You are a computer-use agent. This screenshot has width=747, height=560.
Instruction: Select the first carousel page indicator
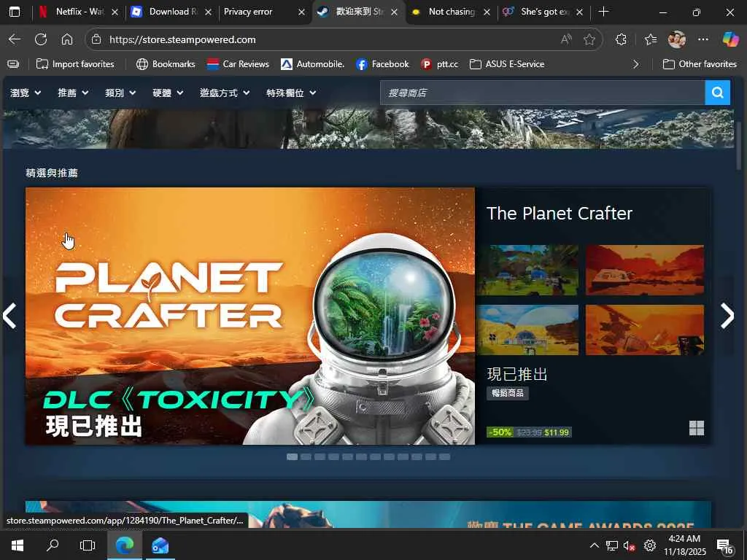pyautogui.click(x=292, y=456)
